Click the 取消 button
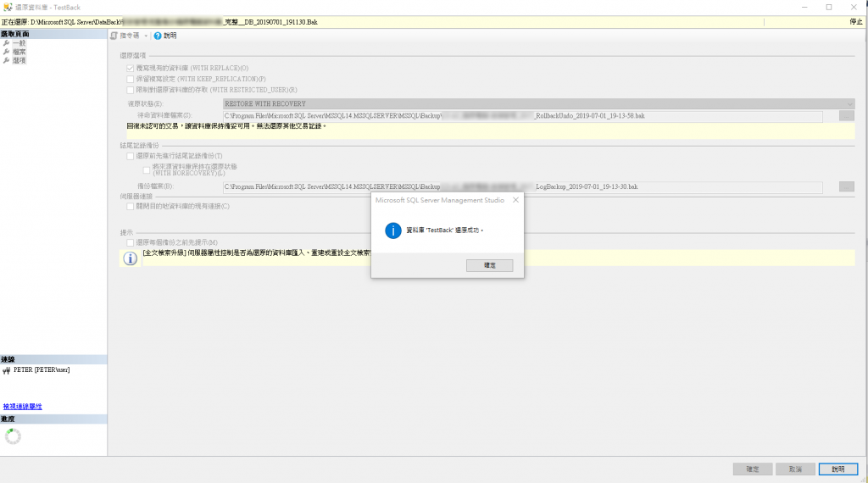The image size is (868, 483). click(795, 469)
